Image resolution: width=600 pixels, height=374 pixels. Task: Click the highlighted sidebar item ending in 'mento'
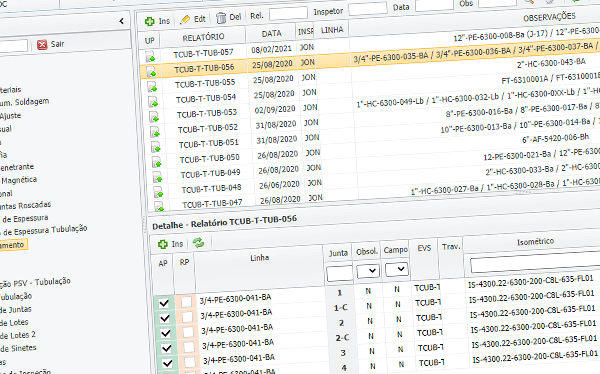[x=13, y=245]
